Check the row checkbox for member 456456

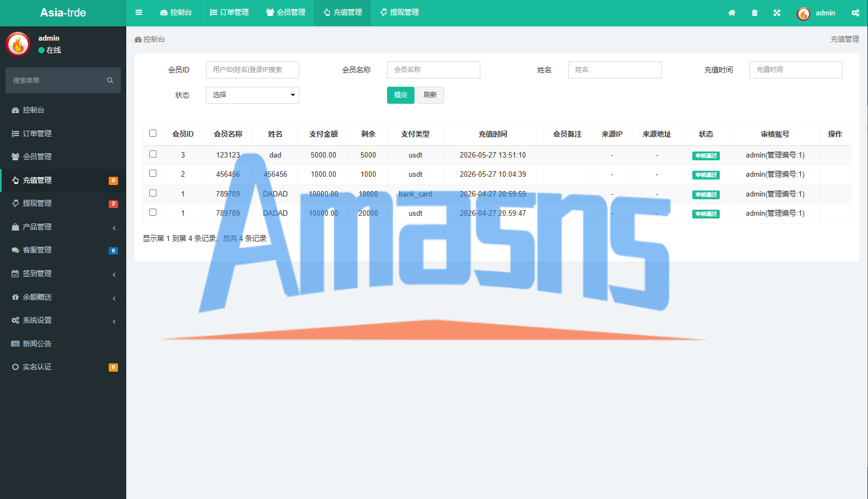pyautogui.click(x=153, y=173)
